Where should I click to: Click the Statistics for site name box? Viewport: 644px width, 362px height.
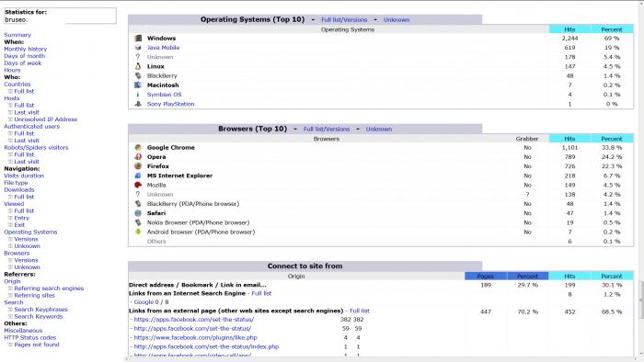pos(60,16)
